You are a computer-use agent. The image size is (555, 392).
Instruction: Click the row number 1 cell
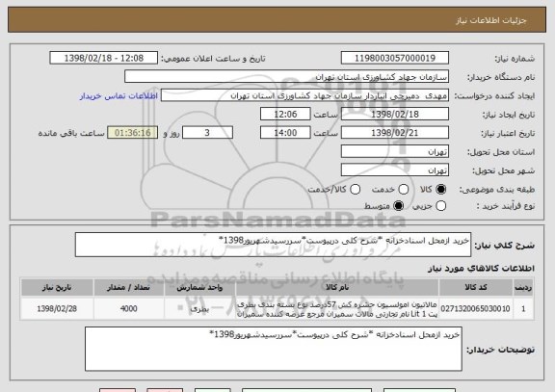523,309
